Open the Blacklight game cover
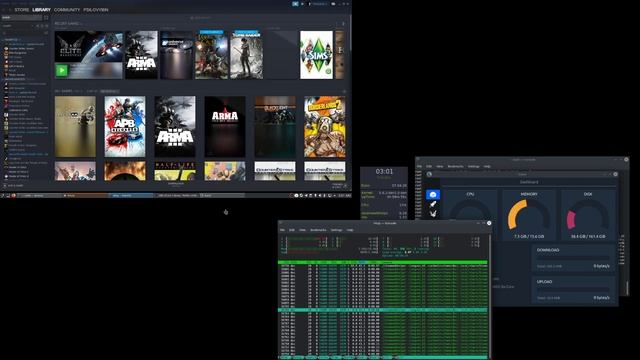640x360 pixels. (x=275, y=127)
